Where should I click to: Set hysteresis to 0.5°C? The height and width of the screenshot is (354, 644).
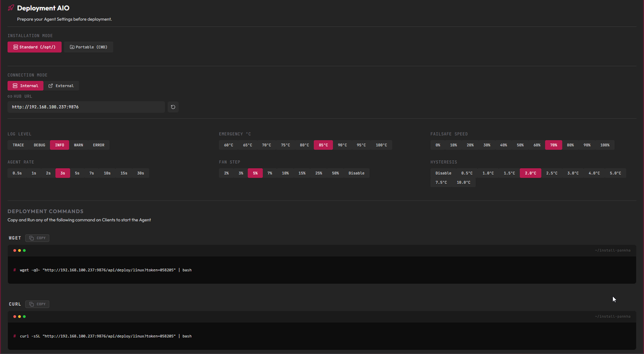click(x=467, y=173)
